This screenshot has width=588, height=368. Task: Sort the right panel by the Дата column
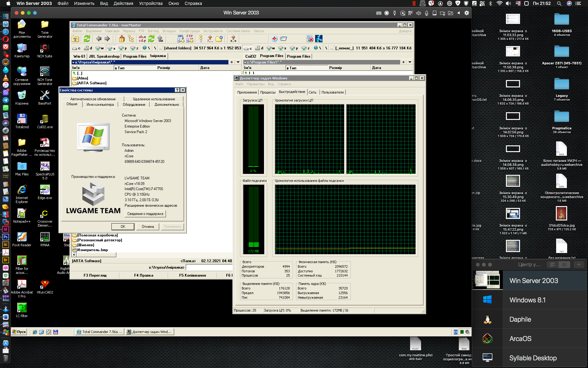point(391,68)
